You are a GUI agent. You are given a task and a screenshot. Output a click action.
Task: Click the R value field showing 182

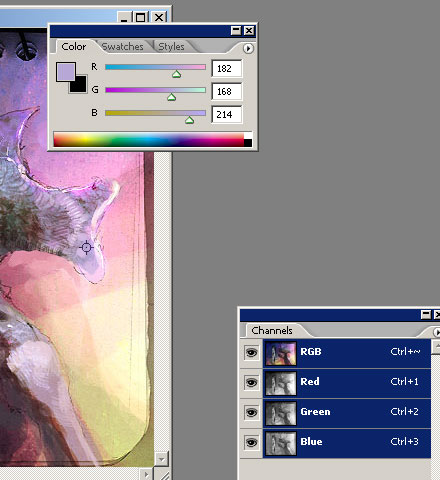coord(226,69)
